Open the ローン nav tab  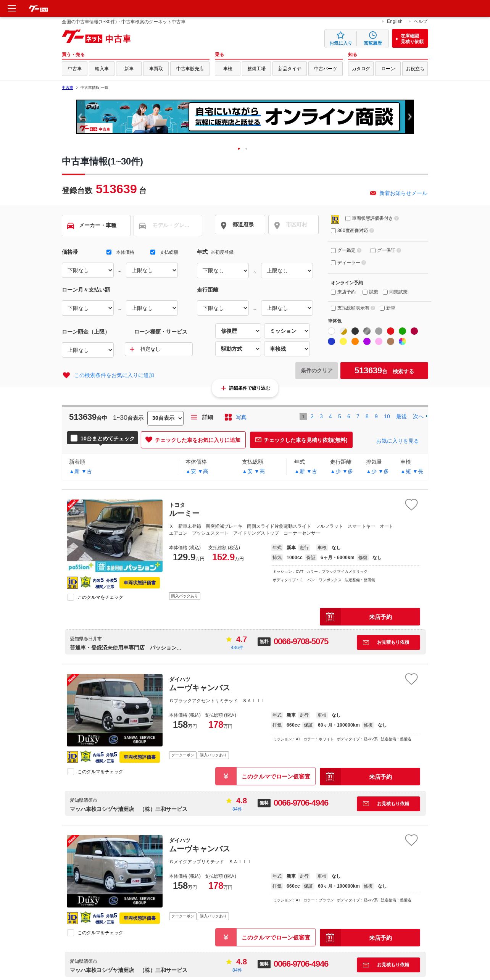pos(388,69)
